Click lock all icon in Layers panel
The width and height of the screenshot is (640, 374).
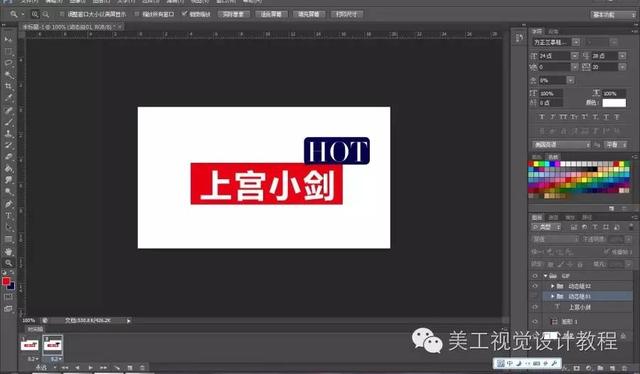(580, 265)
